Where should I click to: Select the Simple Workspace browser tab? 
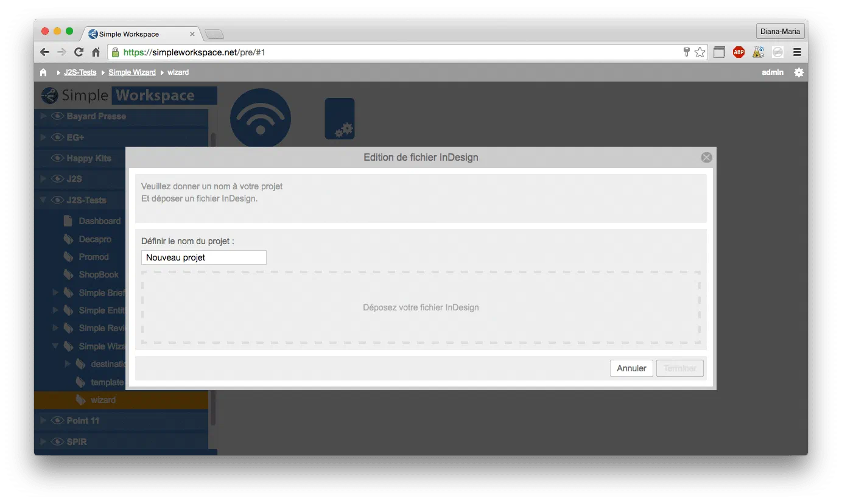[141, 34]
